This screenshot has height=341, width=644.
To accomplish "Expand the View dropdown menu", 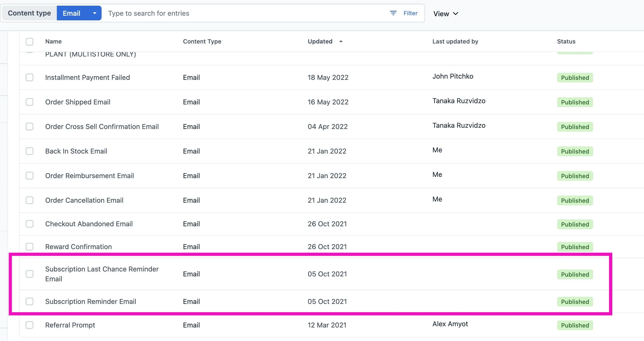I will 446,14.
